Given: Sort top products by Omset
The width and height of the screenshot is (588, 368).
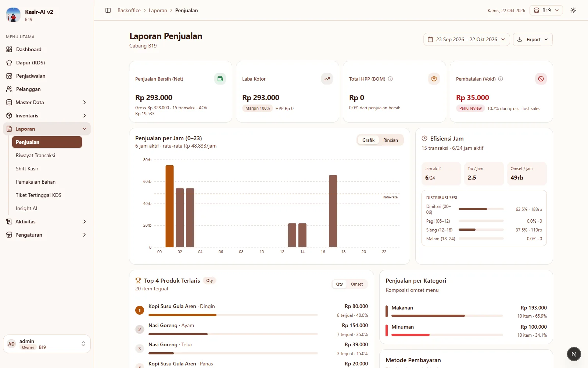Looking at the screenshot, I should [x=357, y=284].
